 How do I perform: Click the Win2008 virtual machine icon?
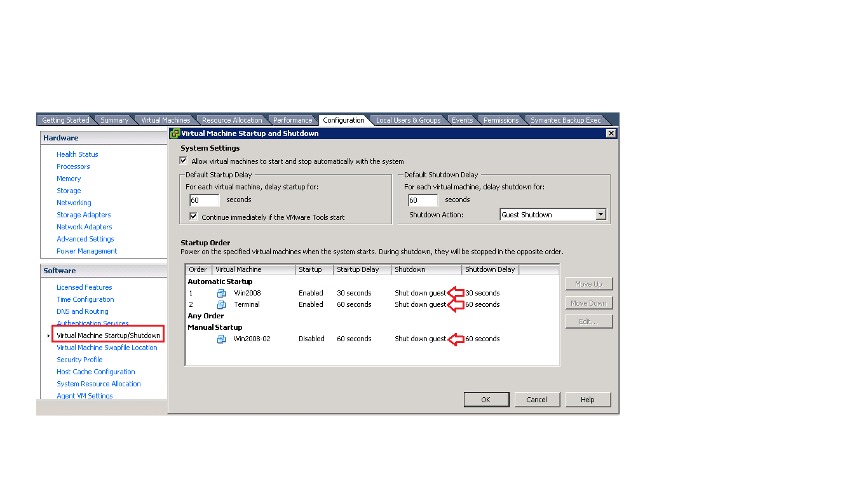[221, 293]
